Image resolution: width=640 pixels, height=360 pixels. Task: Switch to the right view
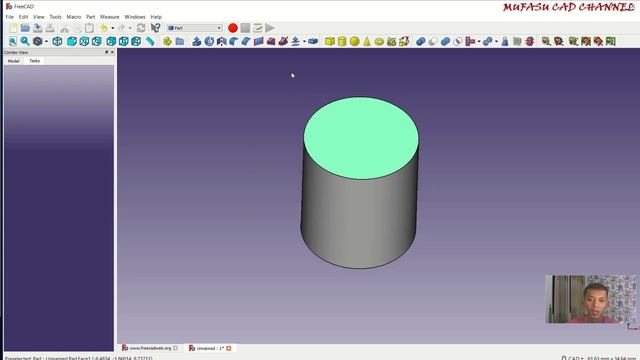(x=97, y=41)
